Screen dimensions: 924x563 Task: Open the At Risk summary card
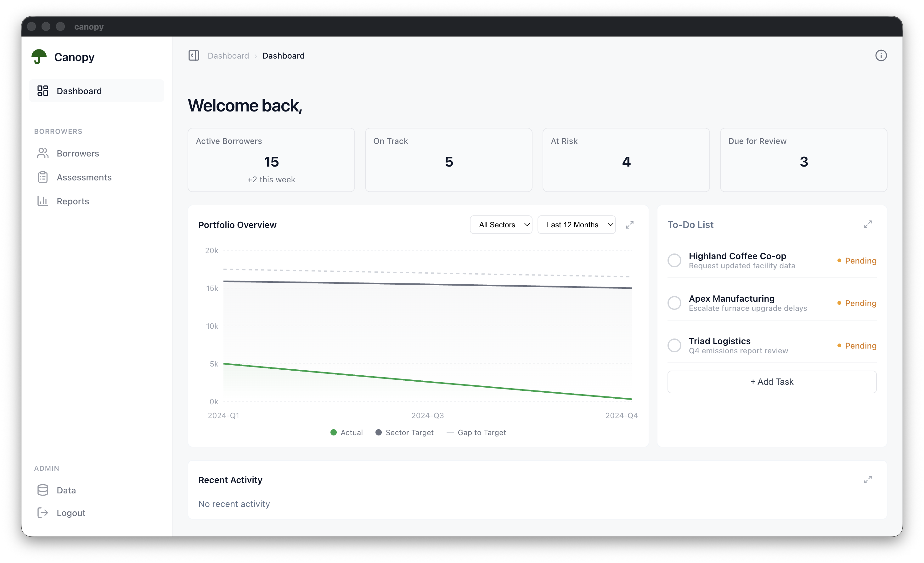[x=626, y=160]
